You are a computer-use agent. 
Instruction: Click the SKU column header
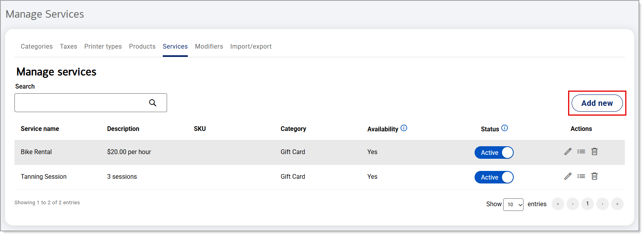[x=200, y=129]
